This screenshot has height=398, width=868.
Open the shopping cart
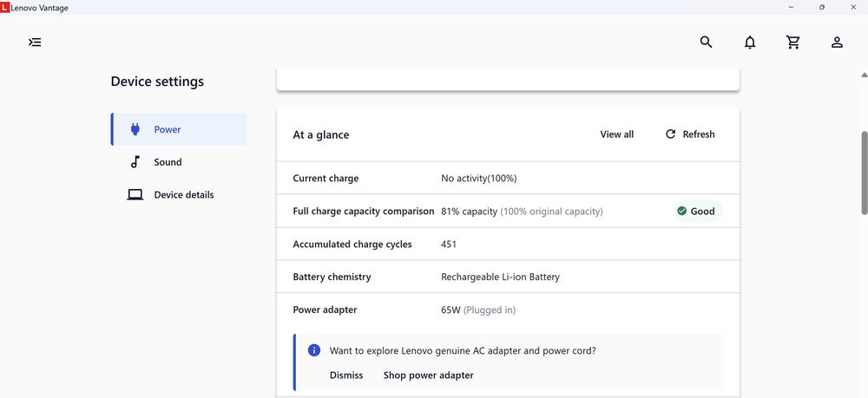793,42
